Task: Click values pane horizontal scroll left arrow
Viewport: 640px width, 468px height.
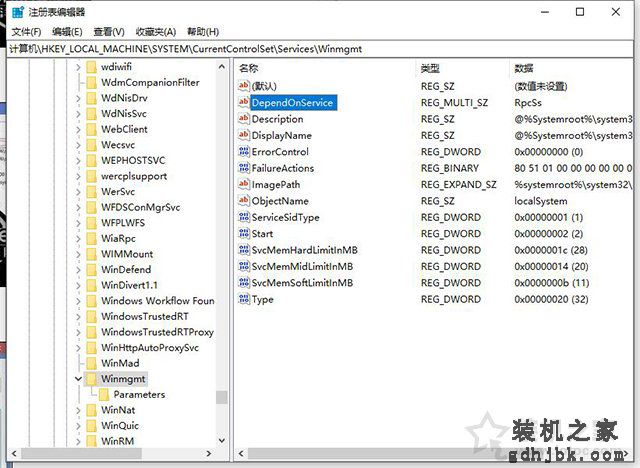Action: (241, 453)
